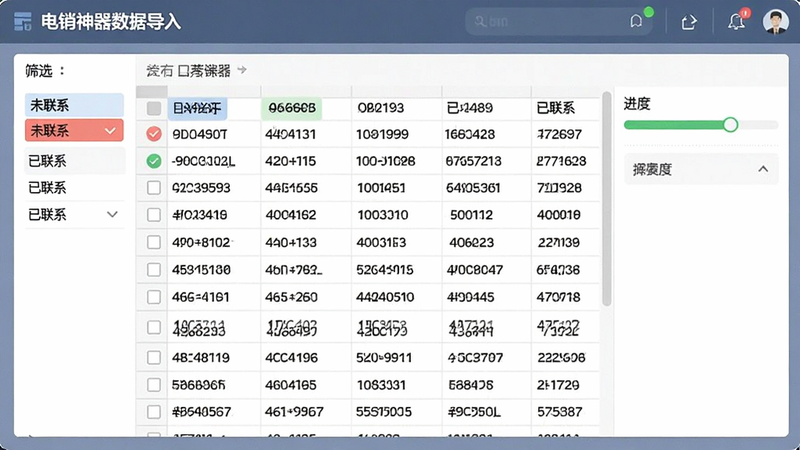This screenshot has height=450, width=800.
Task: Click the app logo icon beside title
Action: (x=23, y=22)
